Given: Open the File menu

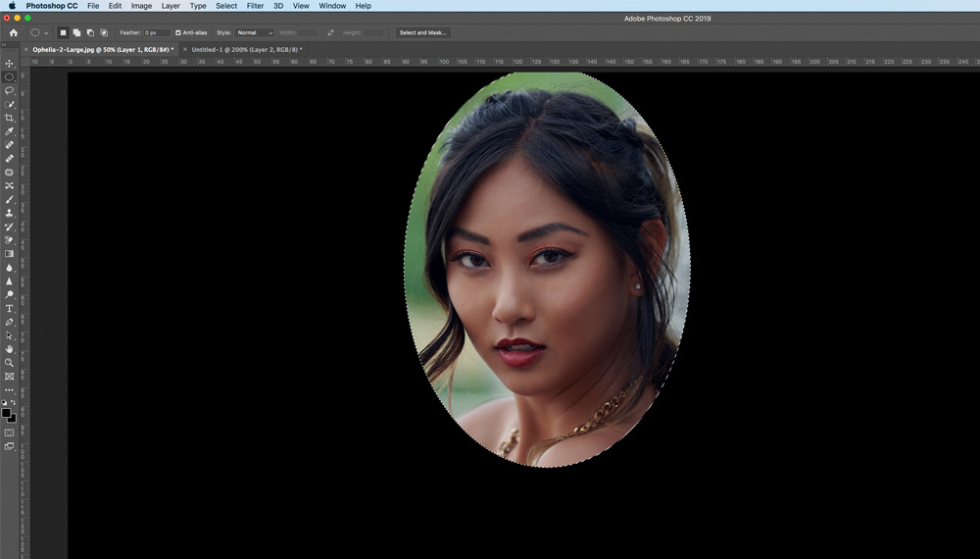Looking at the screenshot, I should click(93, 6).
